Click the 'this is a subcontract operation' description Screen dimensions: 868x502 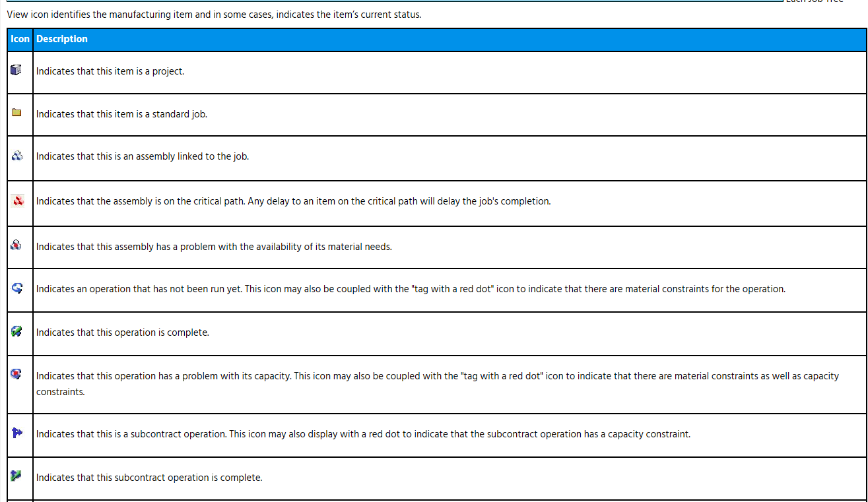coord(363,434)
